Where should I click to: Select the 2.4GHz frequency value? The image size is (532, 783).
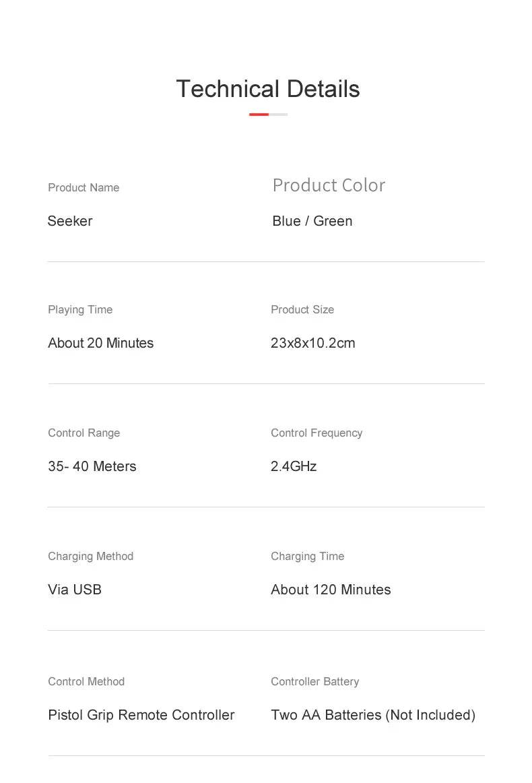(x=294, y=466)
